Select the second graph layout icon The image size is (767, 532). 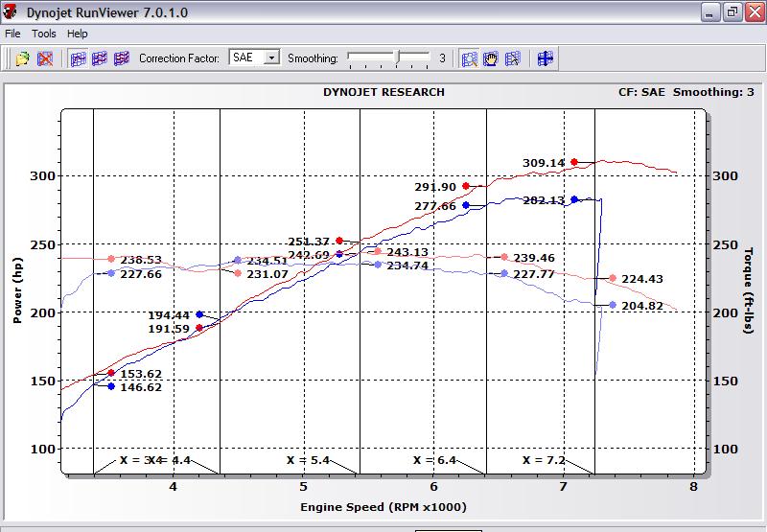click(x=100, y=58)
